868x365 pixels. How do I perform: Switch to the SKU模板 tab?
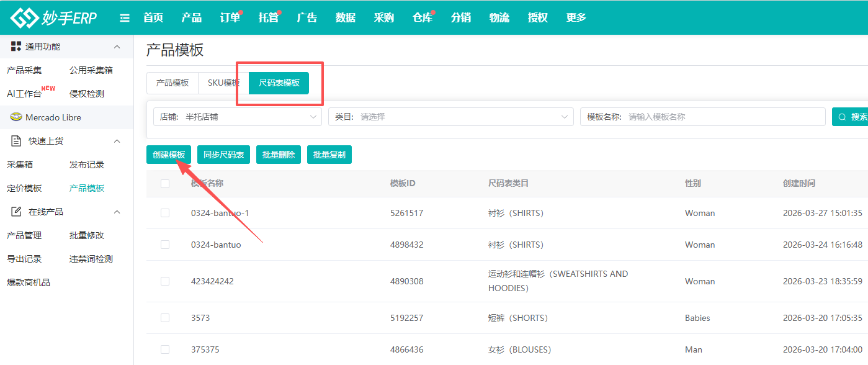(223, 83)
